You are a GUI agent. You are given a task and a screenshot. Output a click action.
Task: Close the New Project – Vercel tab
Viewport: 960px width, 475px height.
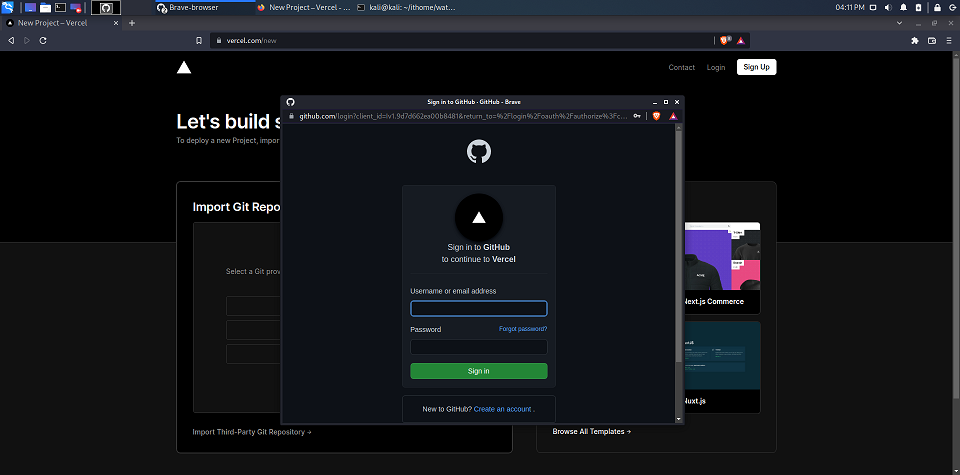[x=114, y=23]
